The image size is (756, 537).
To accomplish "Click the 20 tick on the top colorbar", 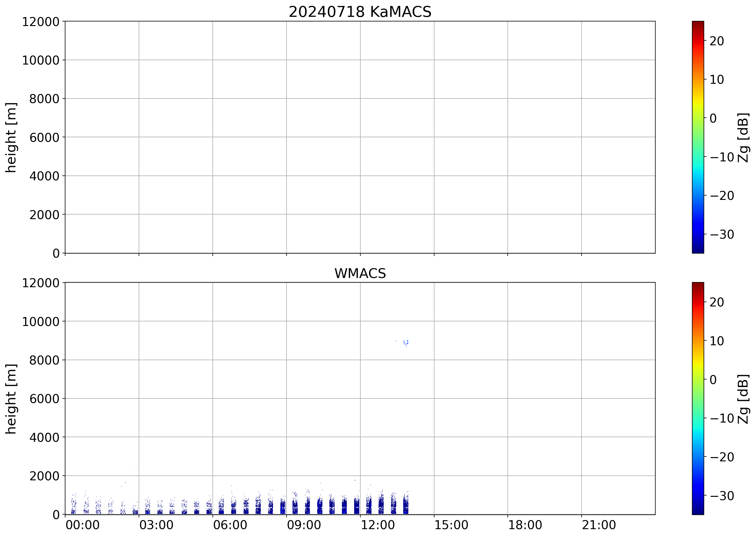I will [716, 41].
